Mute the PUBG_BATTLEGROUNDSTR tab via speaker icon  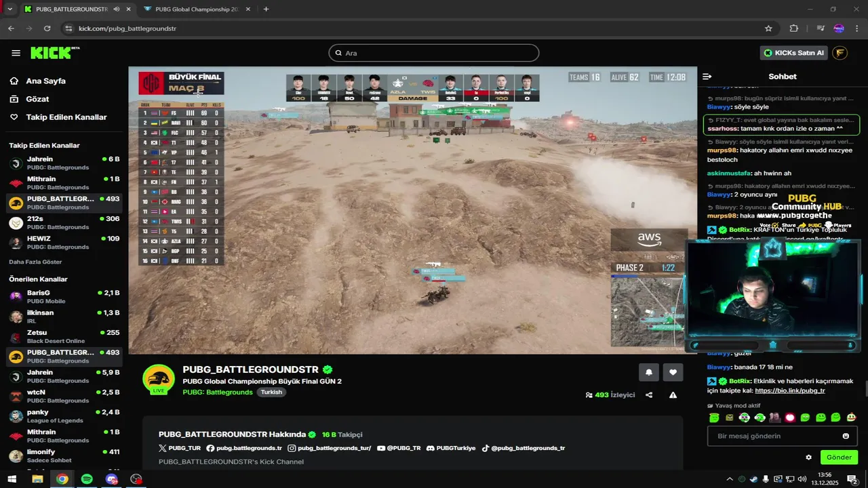pos(117,9)
